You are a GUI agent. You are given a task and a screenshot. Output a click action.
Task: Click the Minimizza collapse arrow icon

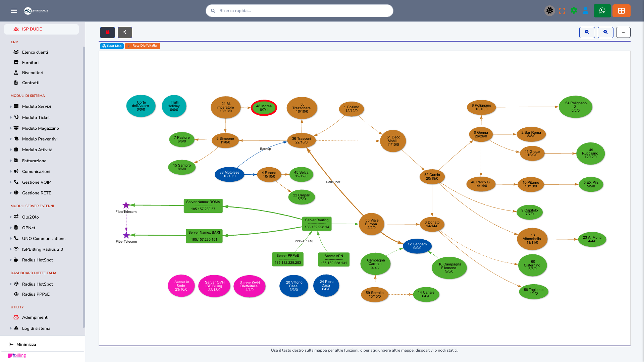pyautogui.click(x=11, y=344)
